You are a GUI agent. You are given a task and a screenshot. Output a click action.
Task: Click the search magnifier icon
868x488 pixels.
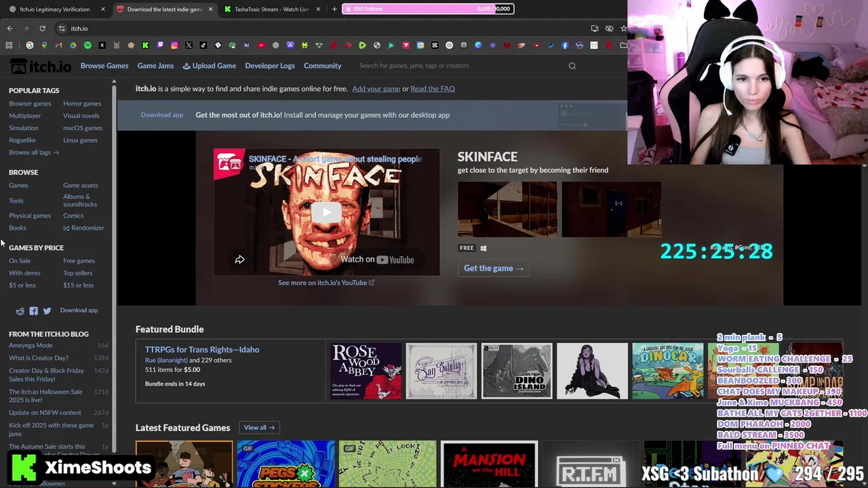pyautogui.click(x=572, y=66)
